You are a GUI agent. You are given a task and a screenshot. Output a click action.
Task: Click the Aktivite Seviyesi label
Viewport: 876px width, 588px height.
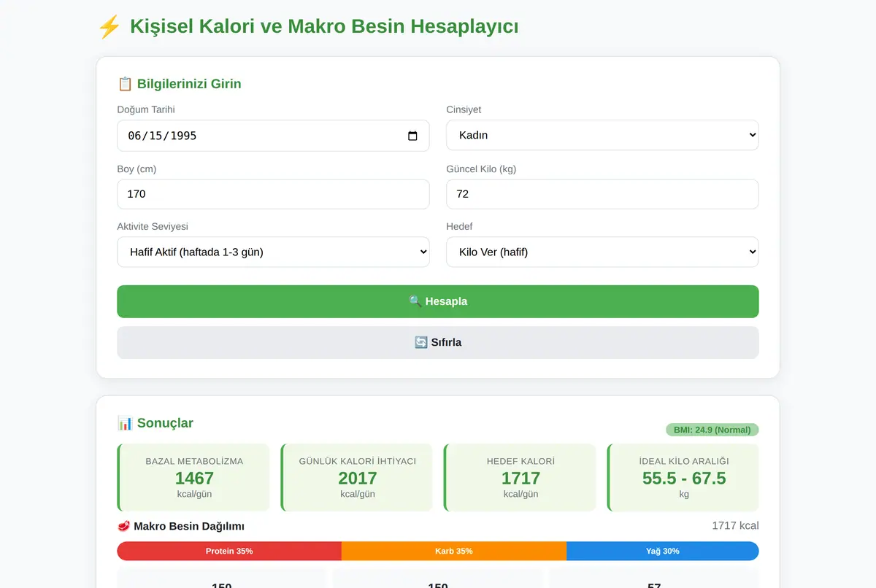tap(153, 226)
